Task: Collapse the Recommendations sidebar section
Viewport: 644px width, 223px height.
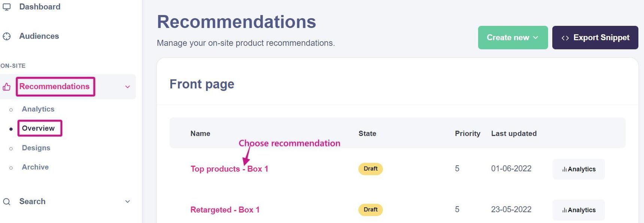Action: 127,87
